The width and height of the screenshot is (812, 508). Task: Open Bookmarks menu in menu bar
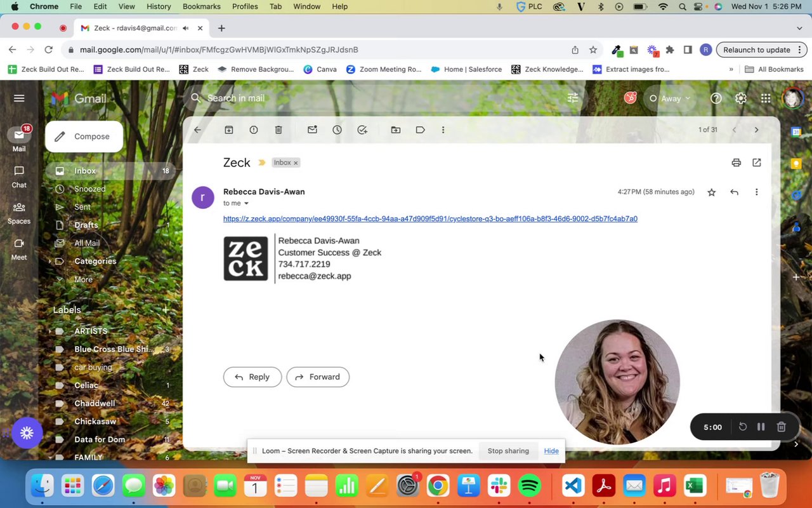202,6
